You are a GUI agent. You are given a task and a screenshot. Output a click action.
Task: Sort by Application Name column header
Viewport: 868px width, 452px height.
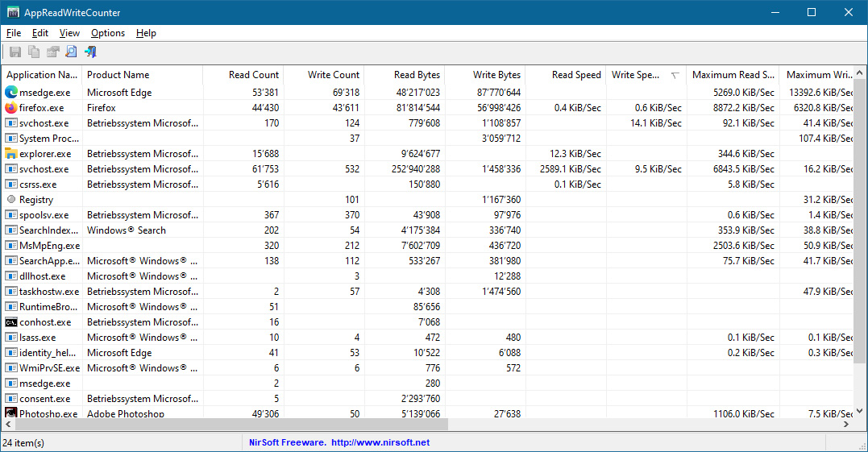click(42, 75)
